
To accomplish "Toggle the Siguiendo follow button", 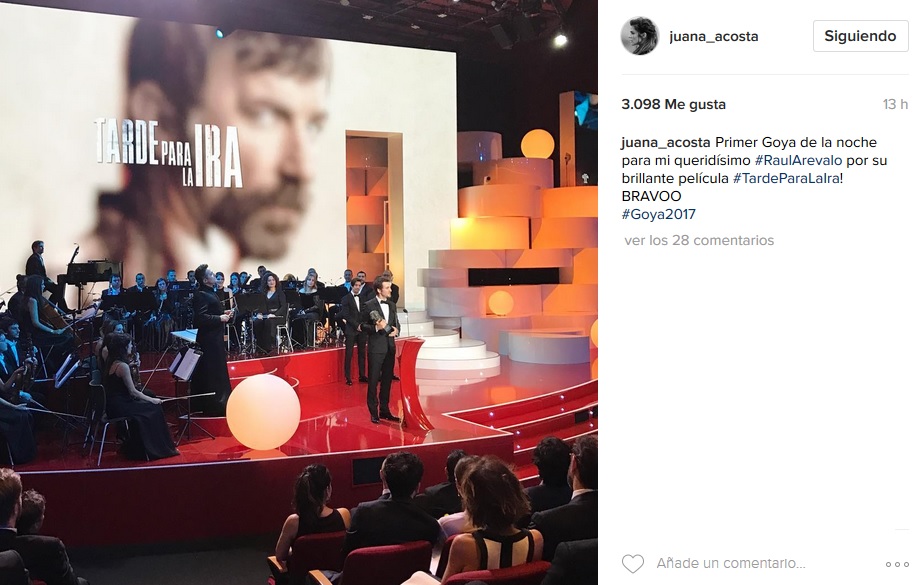I will coord(860,36).
